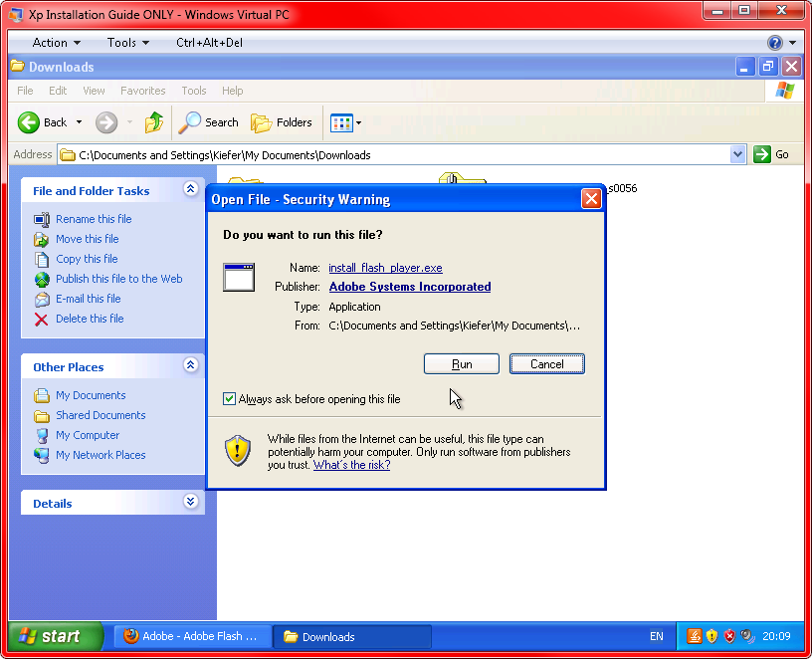The height and width of the screenshot is (659, 812).
Task: Go up one folder level icon
Action: click(154, 122)
